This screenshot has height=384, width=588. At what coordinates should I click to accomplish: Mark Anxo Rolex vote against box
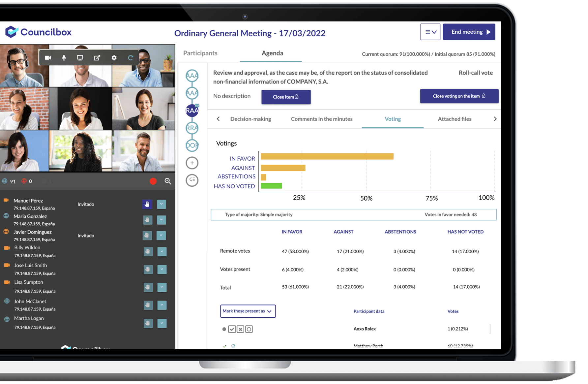[x=241, y=329]
